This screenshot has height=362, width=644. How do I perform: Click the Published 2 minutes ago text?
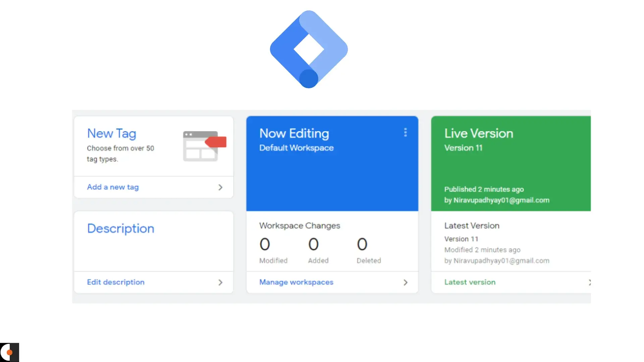click(484, 189)
